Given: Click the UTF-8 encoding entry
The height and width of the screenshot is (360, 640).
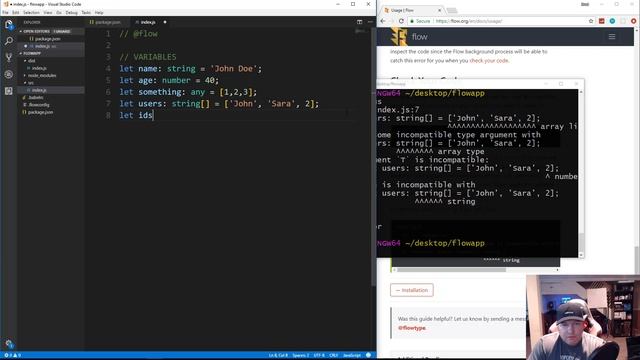Looking at the screenshot, I should click(319, 356).
